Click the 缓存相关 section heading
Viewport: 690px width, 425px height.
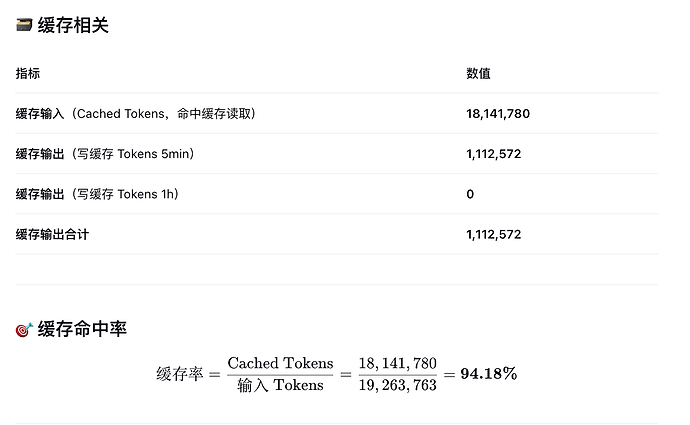[x=73, y=25]
